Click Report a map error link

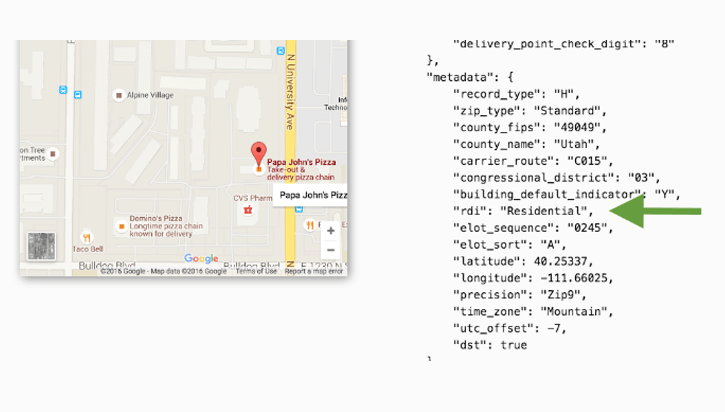click(314, 272)
